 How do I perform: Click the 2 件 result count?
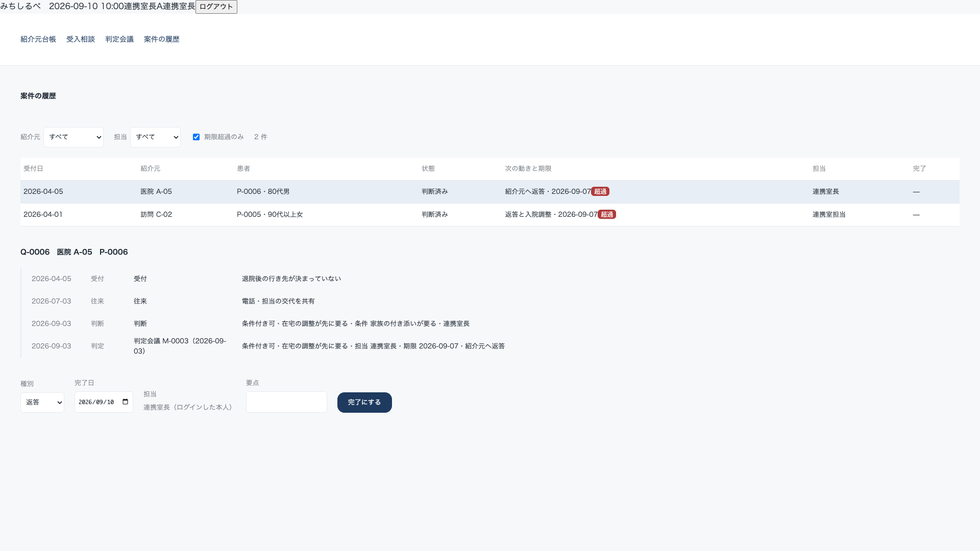click(x=261, y=137)
